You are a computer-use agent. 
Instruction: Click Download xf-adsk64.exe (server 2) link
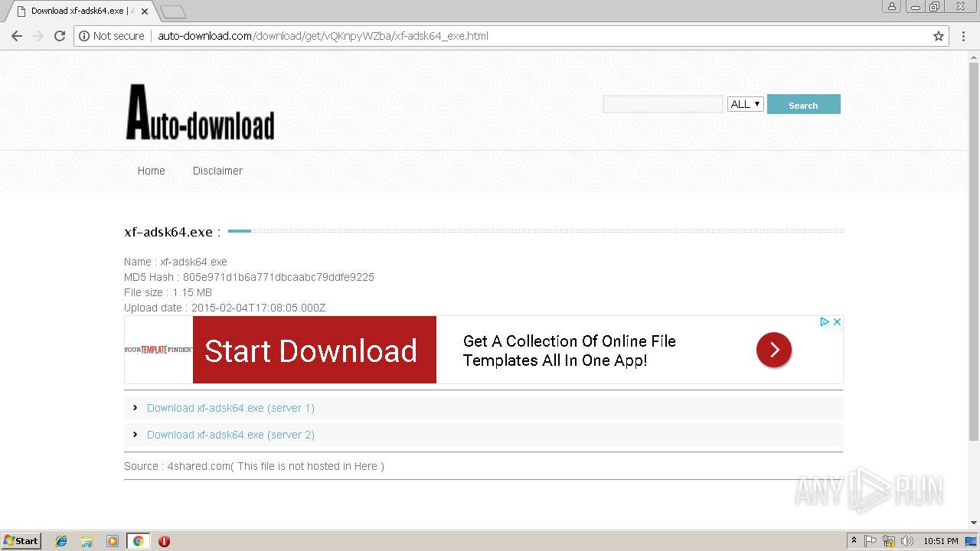[x=230, y=435]
